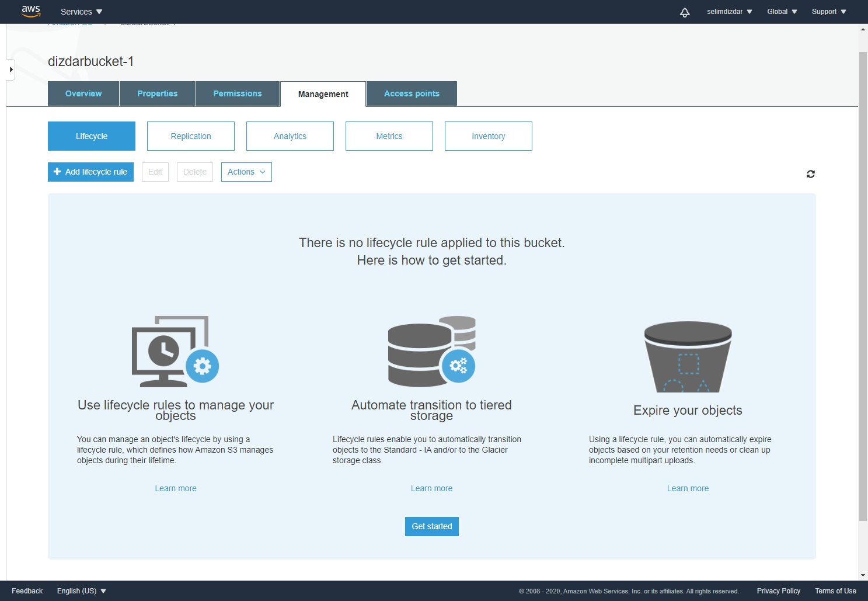Open the selimdizdar account menu

pos(729,12)
